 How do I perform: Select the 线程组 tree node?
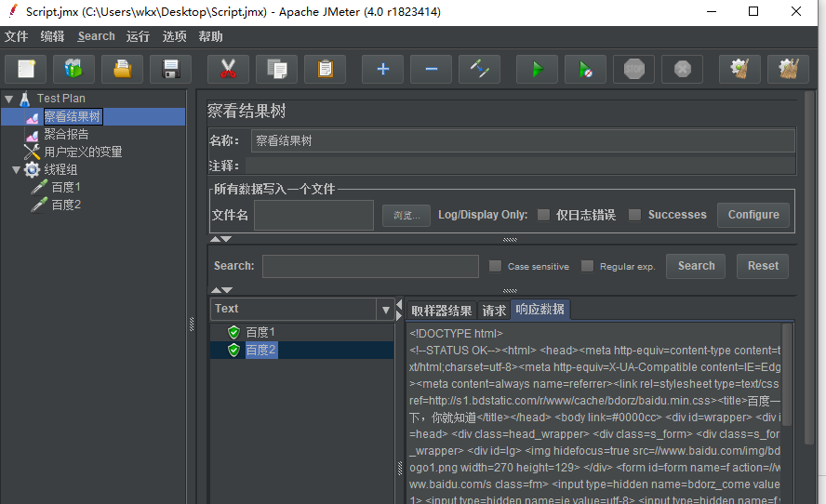click(60, 169)
